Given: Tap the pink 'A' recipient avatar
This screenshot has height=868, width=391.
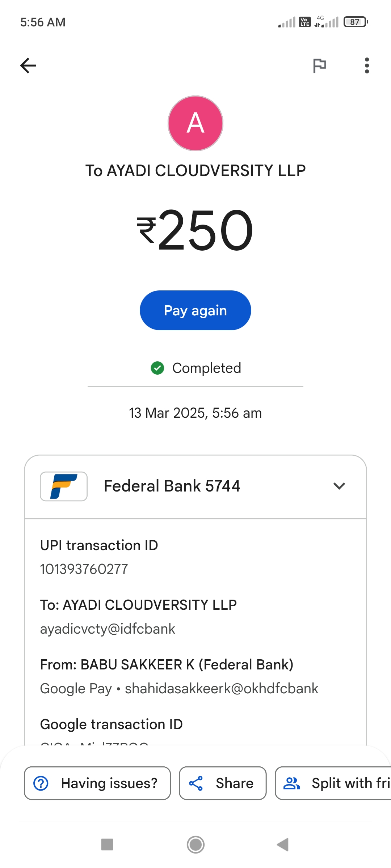Looking at the screenshot, I should tap(195, 123).
